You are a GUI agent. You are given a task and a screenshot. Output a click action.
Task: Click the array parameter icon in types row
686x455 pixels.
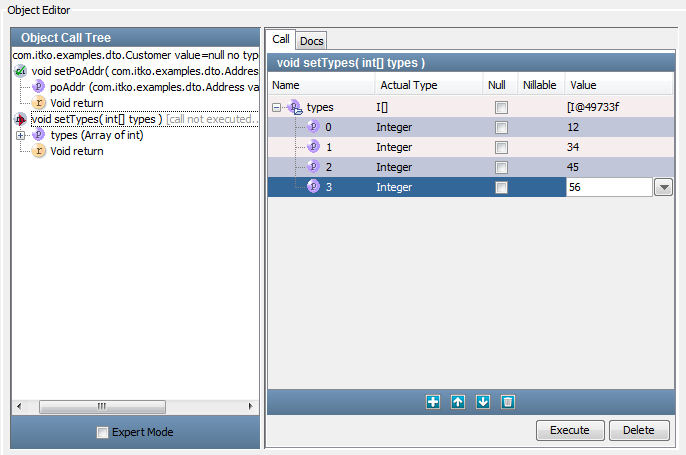pos(295,107)
